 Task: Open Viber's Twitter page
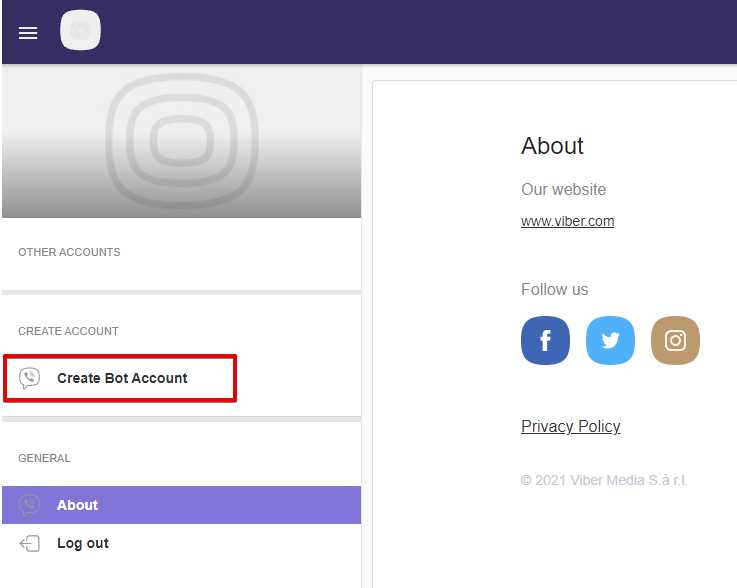coord(610,340)
